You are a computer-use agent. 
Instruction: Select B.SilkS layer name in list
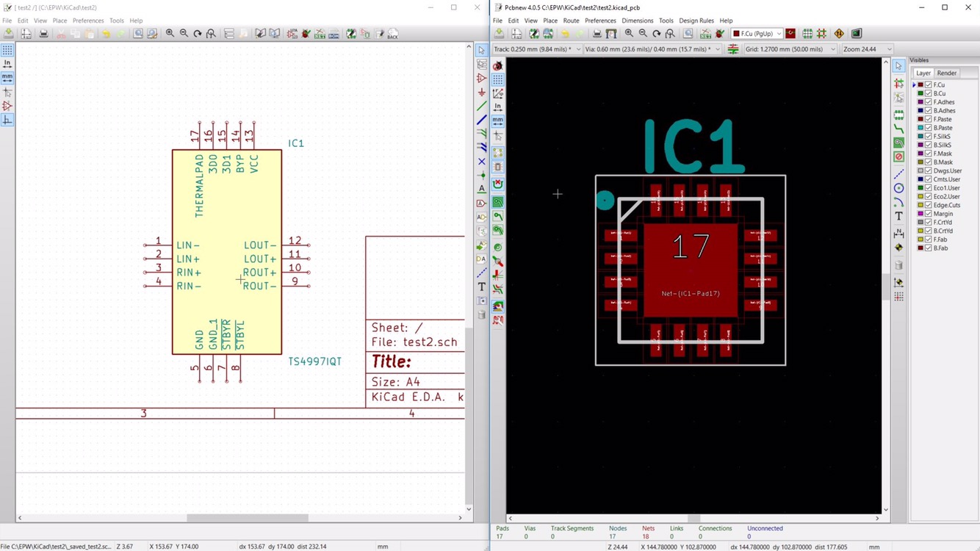click(943, 145)
